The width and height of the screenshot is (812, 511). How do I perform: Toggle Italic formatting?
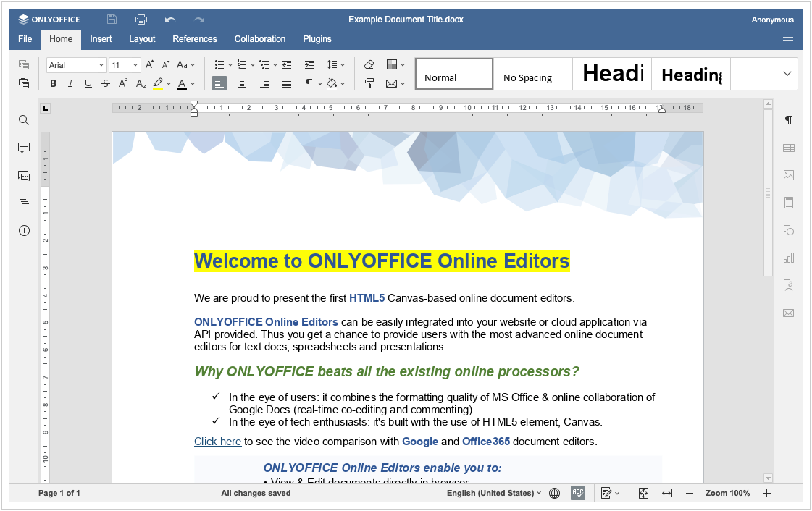70,83
